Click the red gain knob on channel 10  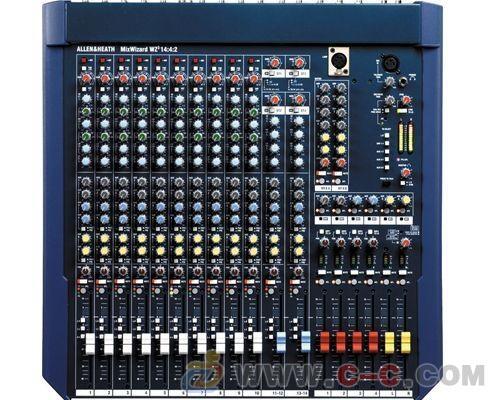(254, 79)
